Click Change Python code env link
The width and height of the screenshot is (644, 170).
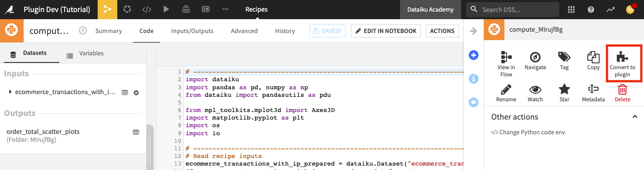pyautogui.click(x=528, y=132)
